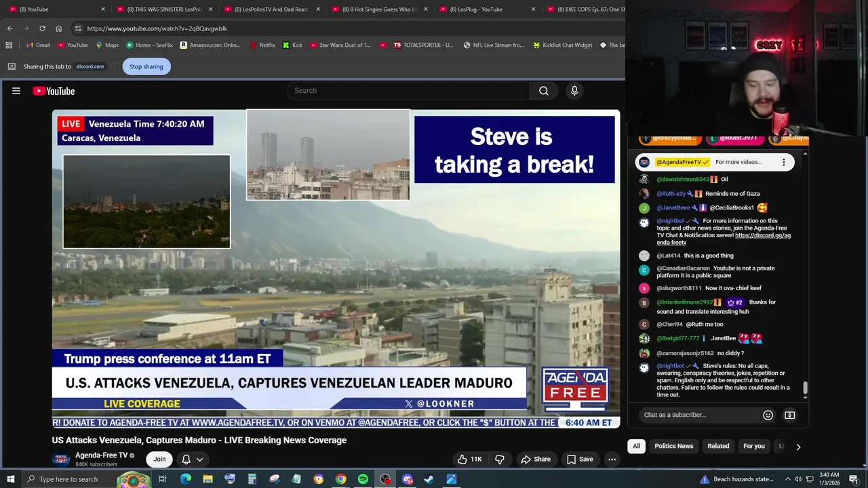Open TOTALSPORTEK bookmark

coord(422,45)
